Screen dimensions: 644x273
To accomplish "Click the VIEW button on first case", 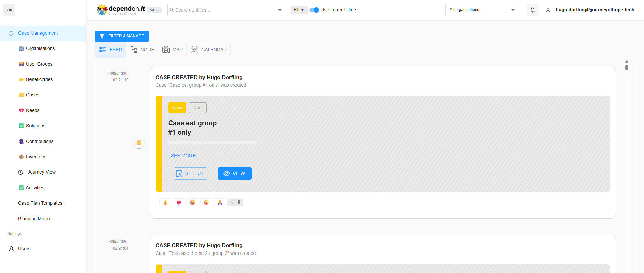I will (x=235, y=173).
